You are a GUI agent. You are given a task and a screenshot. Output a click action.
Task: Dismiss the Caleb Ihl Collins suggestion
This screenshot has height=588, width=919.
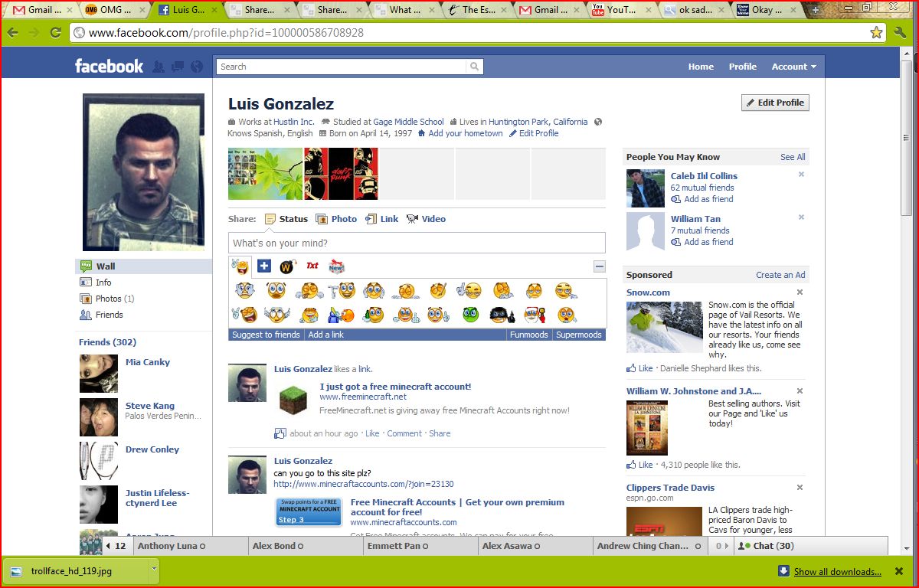(x=801, y=175)
